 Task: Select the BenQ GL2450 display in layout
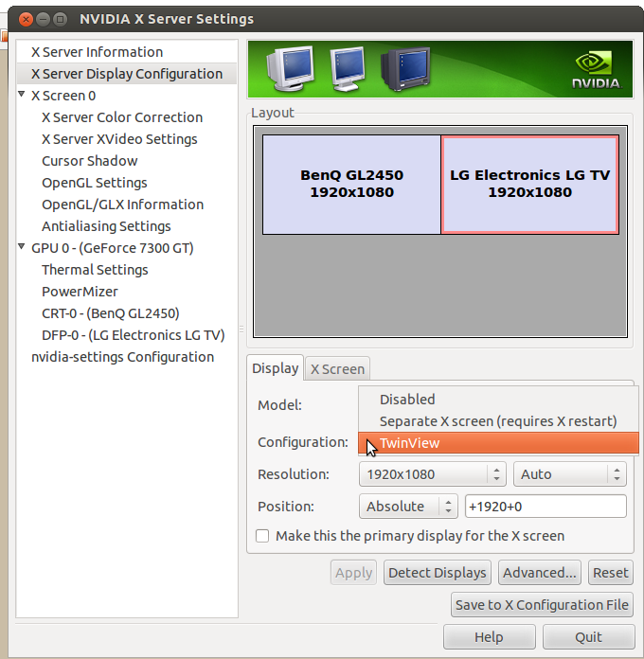click(351, 185)
